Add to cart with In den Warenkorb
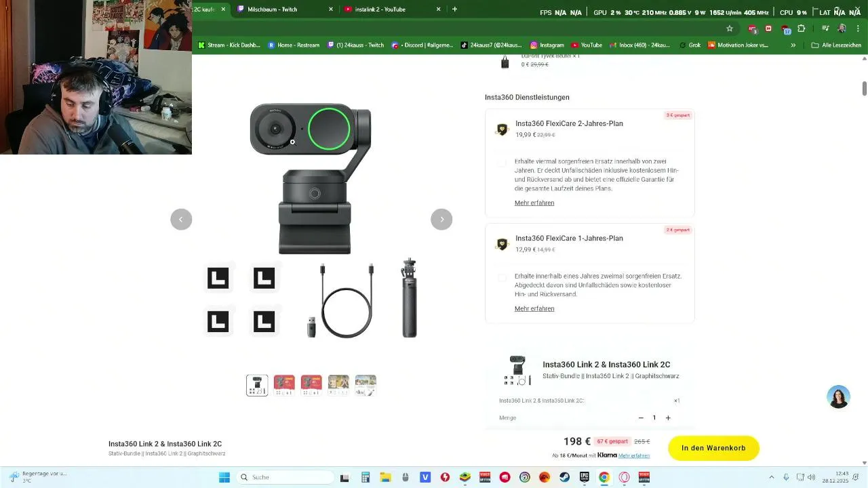The image size is (868, 488). click(713, 448)
